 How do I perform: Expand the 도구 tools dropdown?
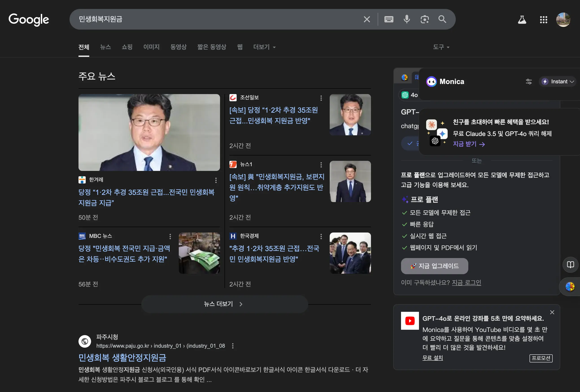[441, 47]
